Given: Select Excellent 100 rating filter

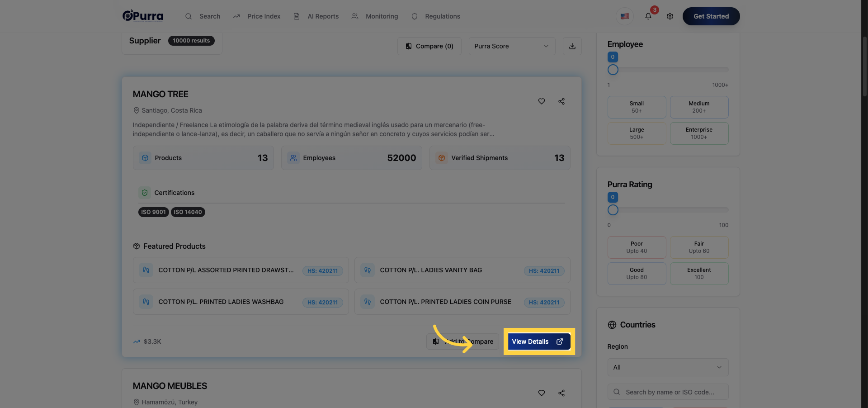Looking at the screenshot, I should (699, 274).
